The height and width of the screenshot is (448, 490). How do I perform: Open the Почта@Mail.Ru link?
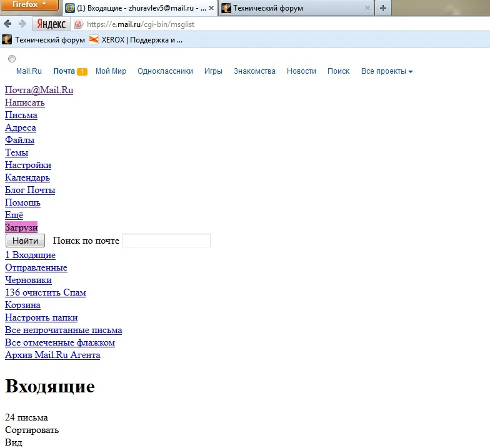pos(39,90)
